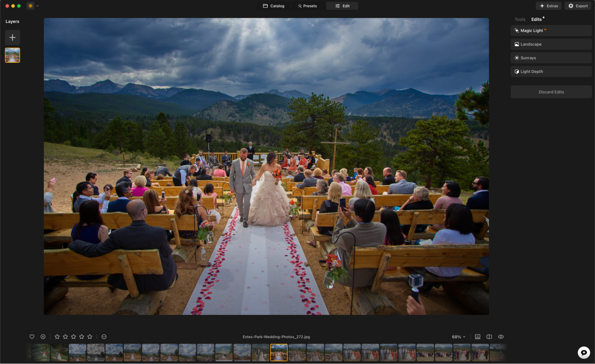The width and height of the screenshot is (595, 364).
Task: Toggle the filmstrip visibility icon
Action: click(x=477, y=337)
